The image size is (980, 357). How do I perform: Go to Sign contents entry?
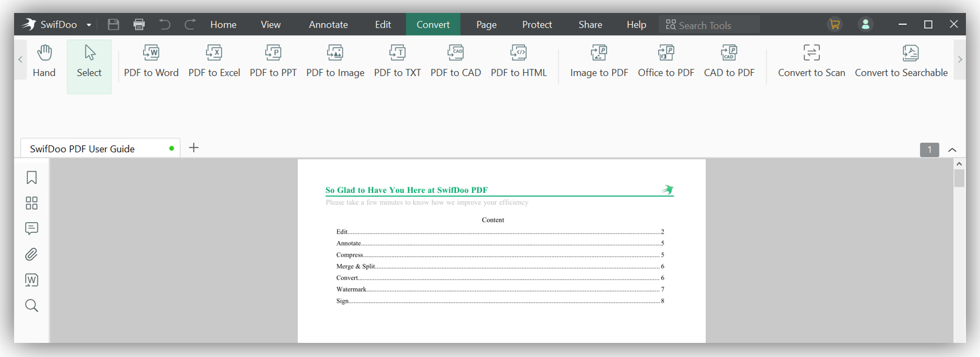coord(500,301)
